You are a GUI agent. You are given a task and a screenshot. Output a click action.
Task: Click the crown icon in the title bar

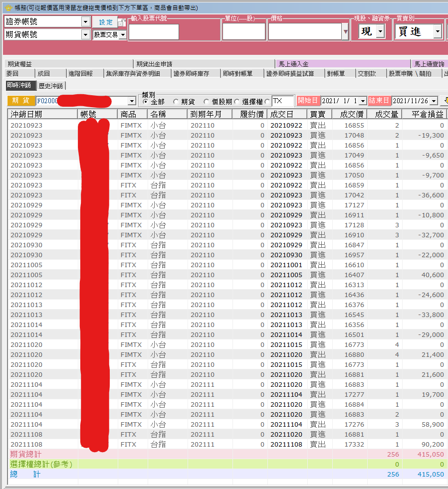tap(8, 7)
